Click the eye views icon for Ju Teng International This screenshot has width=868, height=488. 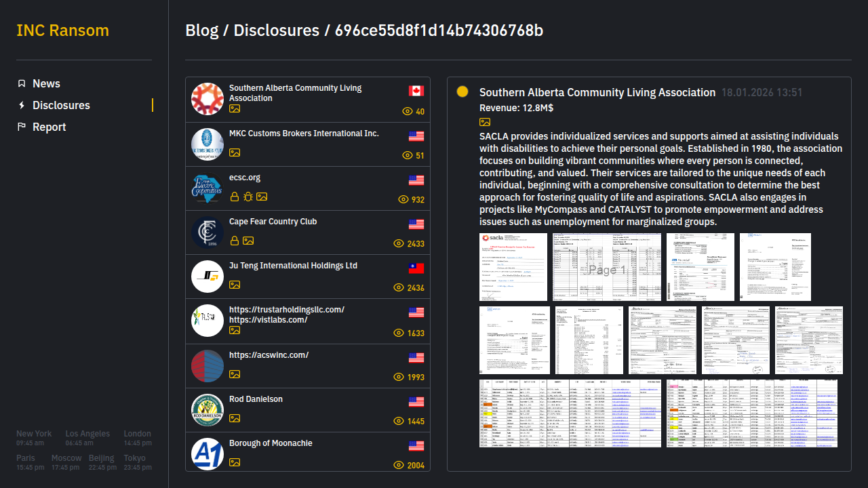(399, 287)
